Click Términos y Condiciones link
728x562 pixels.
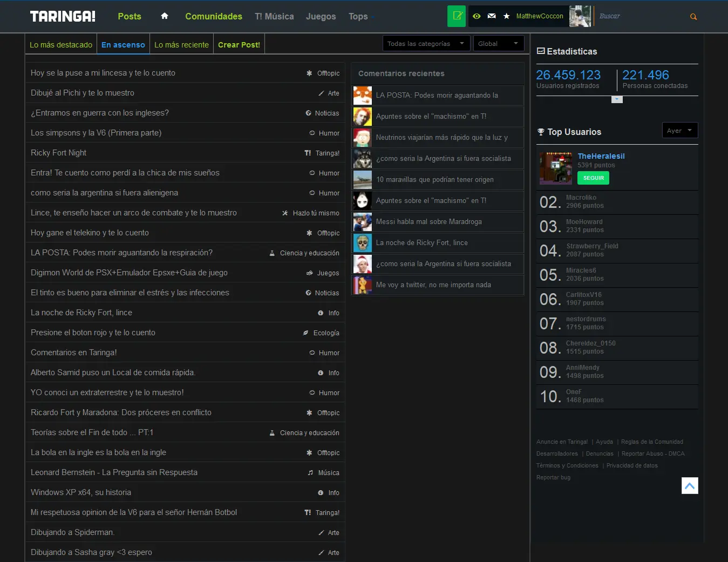(x=567, y=466)
